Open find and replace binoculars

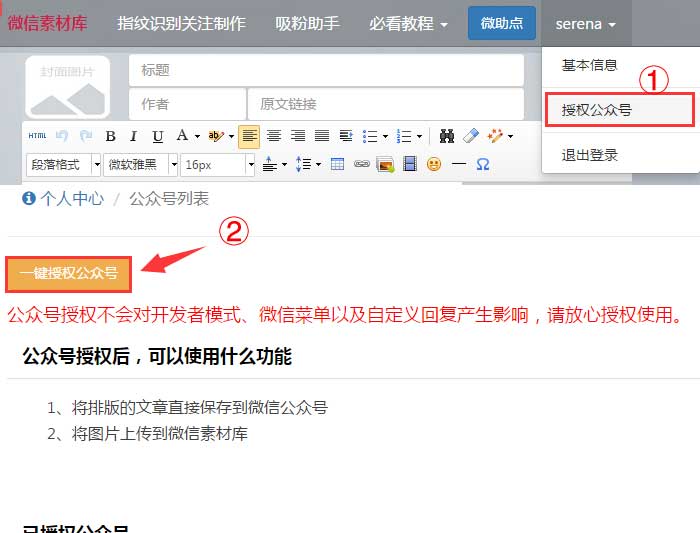click(x=447, y=136)
